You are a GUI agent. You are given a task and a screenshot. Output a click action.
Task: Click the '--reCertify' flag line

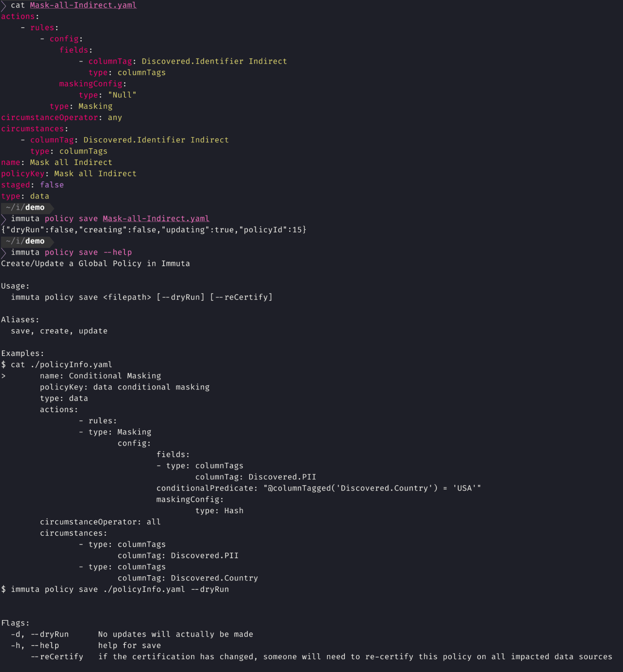click(321, 657)
